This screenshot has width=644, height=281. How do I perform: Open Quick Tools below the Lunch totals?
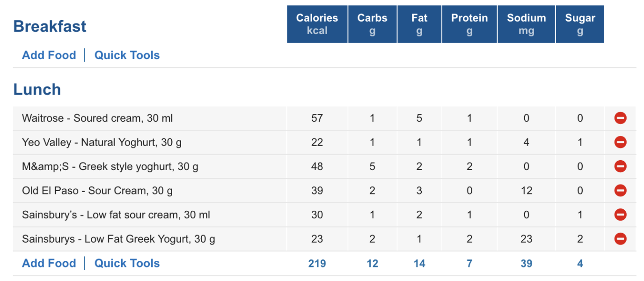point(127,263)
